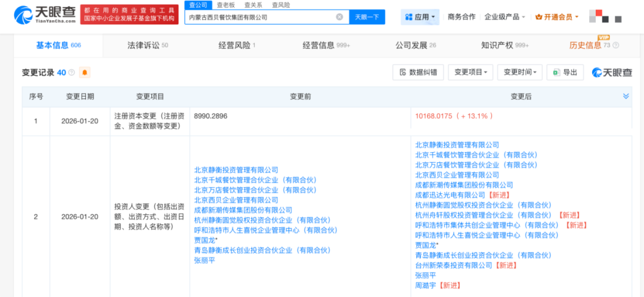
Task: Open 周澔宇 investor link
Action: point(426,286)
